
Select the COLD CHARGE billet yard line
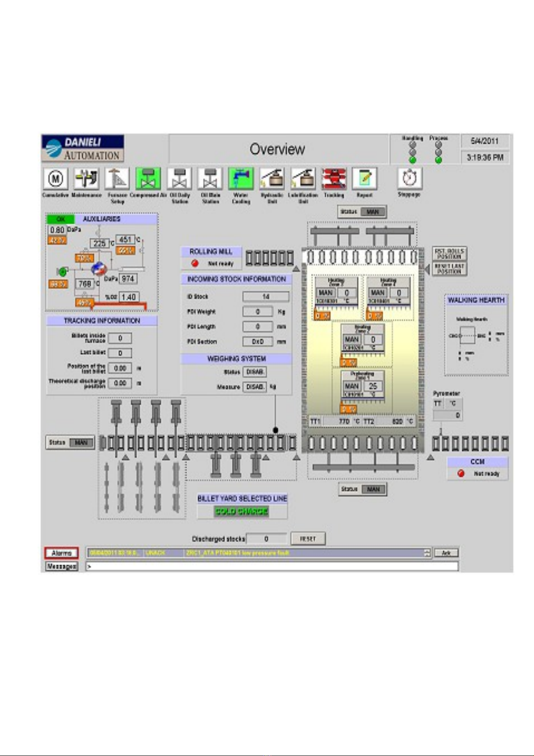click(x=241, y=511)
